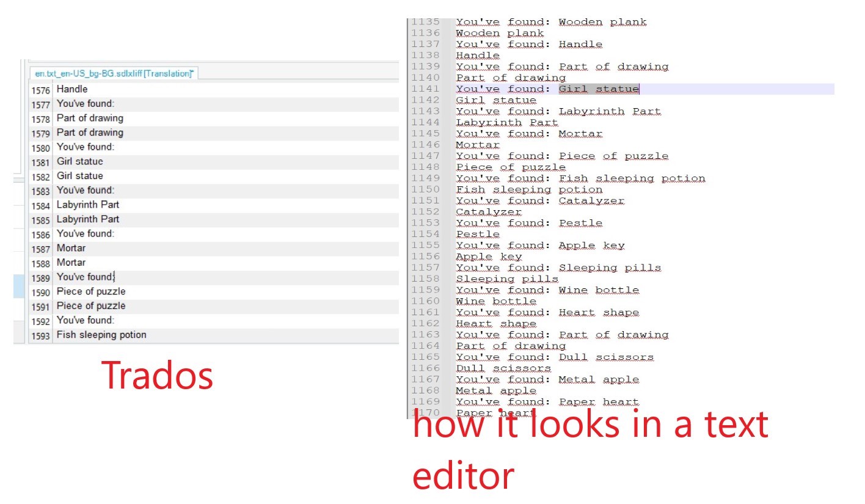Click text editor line 1156 'Apple key'

click(489, 257)
